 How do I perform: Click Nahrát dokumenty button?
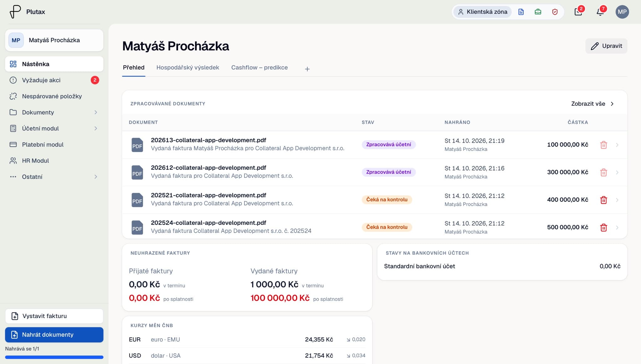pos(54,335)
